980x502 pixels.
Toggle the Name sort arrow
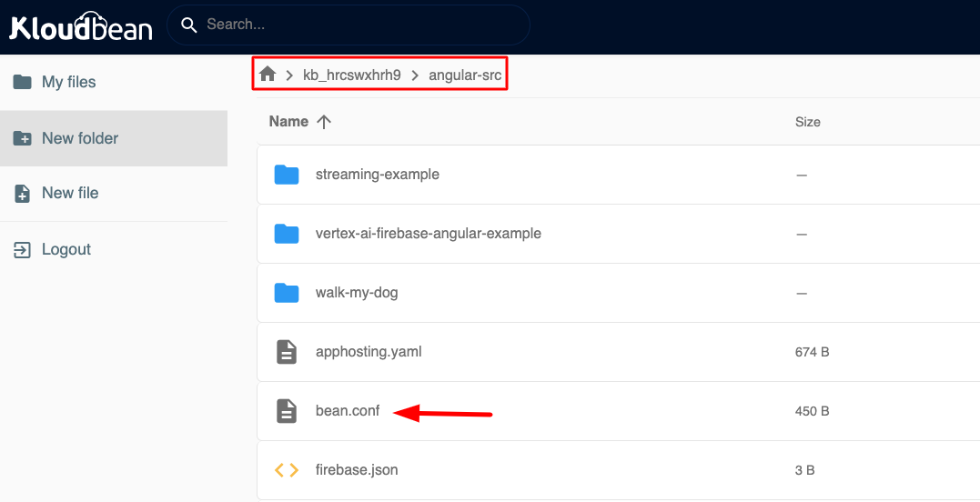[324, 122]
